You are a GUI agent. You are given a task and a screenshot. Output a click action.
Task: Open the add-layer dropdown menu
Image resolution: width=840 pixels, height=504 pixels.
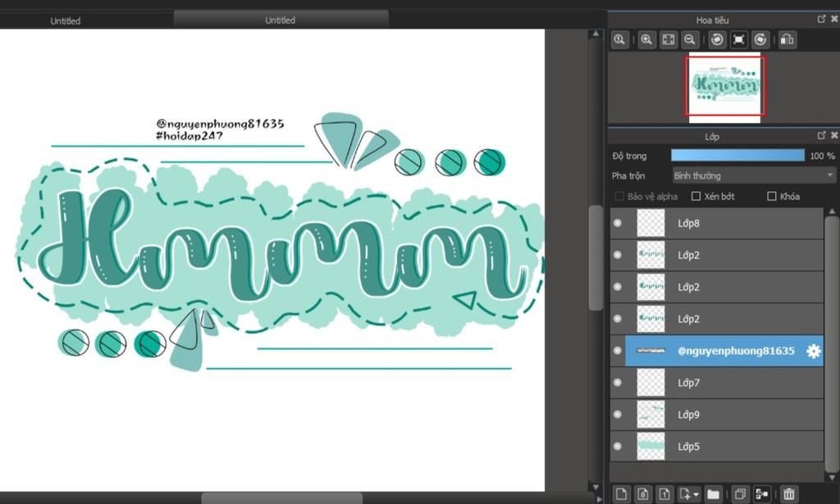pyautogui.click(x=689, y=494)
